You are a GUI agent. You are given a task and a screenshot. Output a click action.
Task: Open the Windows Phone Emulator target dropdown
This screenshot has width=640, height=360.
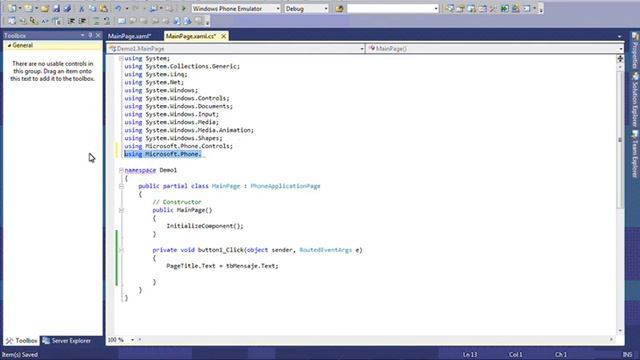[278, 9]
